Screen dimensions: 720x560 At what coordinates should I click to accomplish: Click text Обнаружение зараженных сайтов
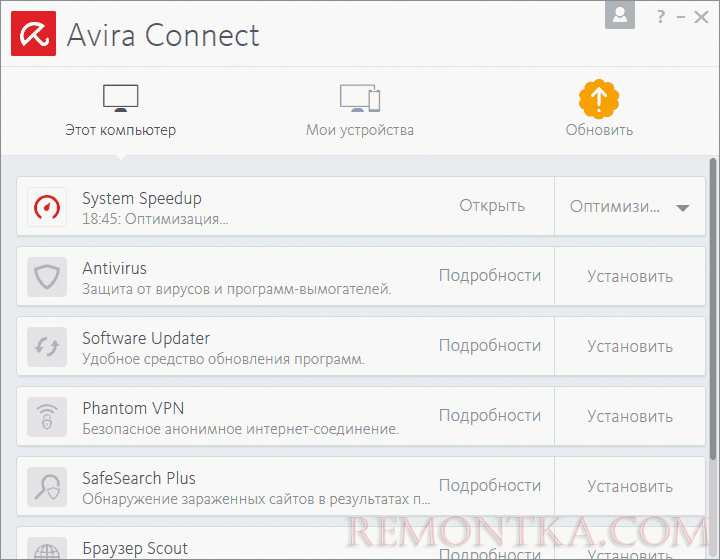point(256,499)
